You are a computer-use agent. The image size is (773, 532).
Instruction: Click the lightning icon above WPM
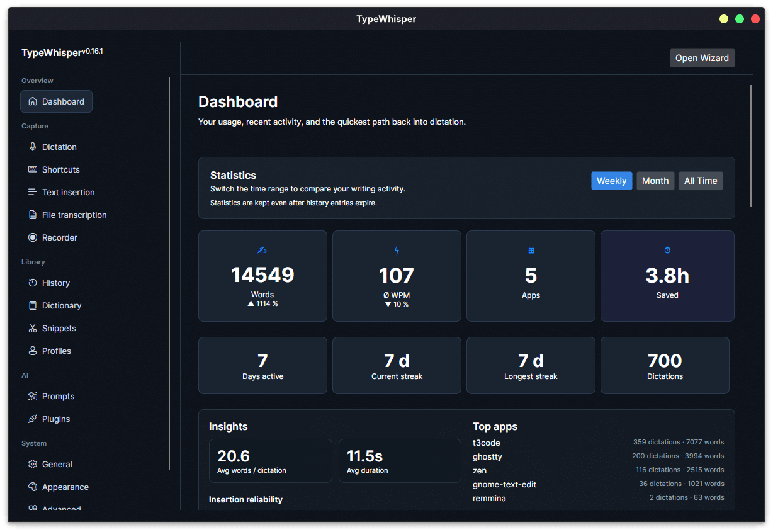pyautogui.click(x=397, y=251)
